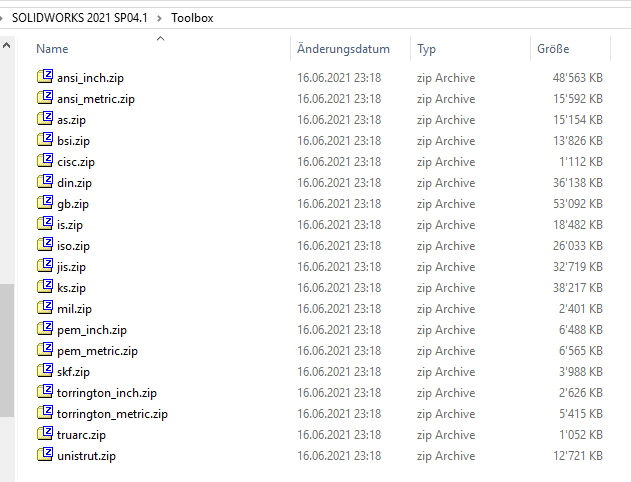Select the file name torrington_inch.zip

[107, 393]
